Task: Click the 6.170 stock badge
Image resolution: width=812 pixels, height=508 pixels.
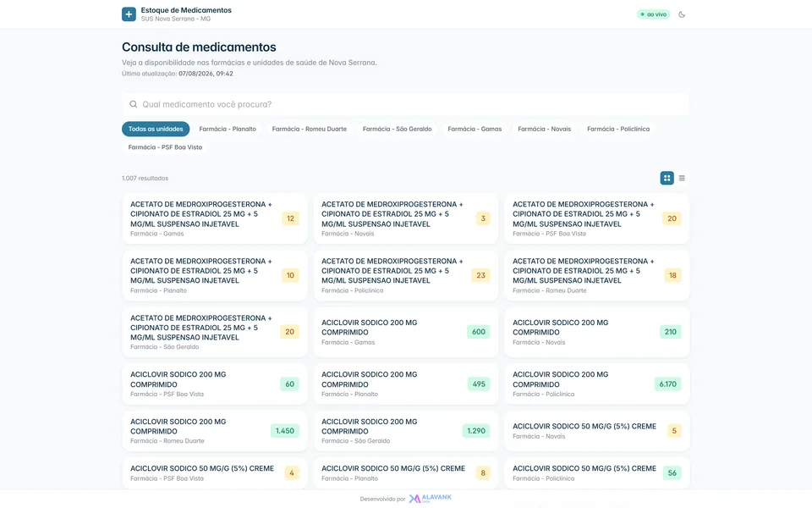Action: click(x=667, y=384)
